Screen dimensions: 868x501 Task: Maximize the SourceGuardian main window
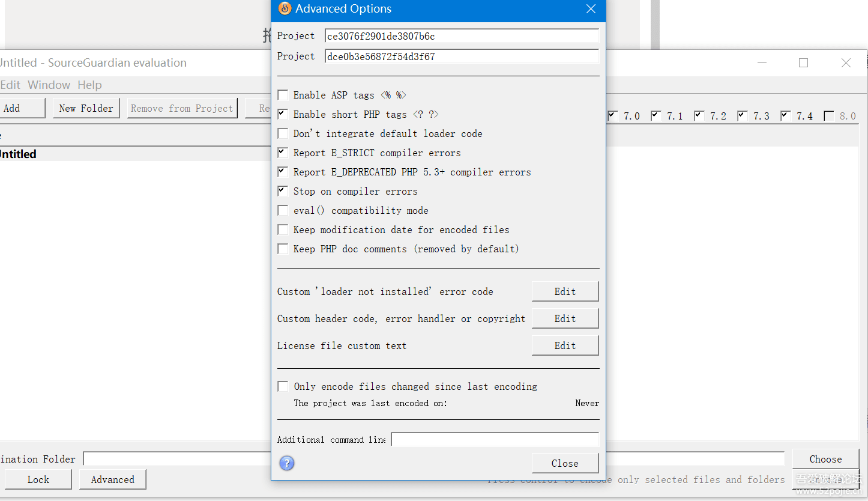coord(803,62)
